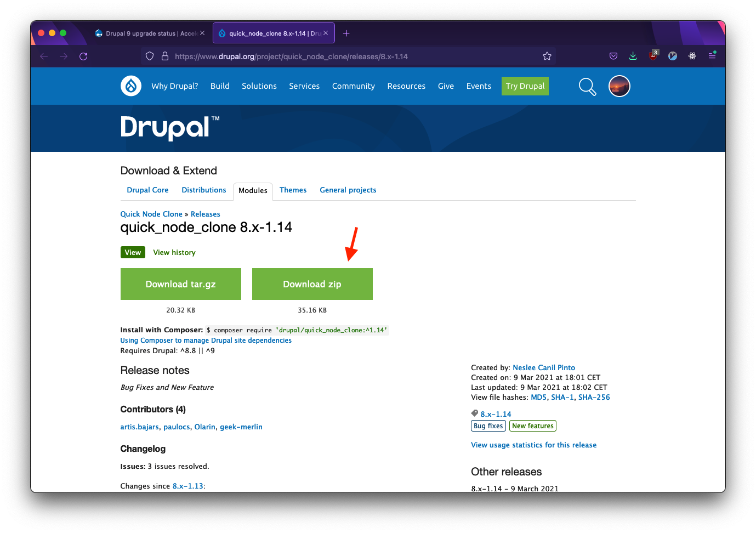Go to the Distributions tab
756x533 pixels.
(204, 190)
